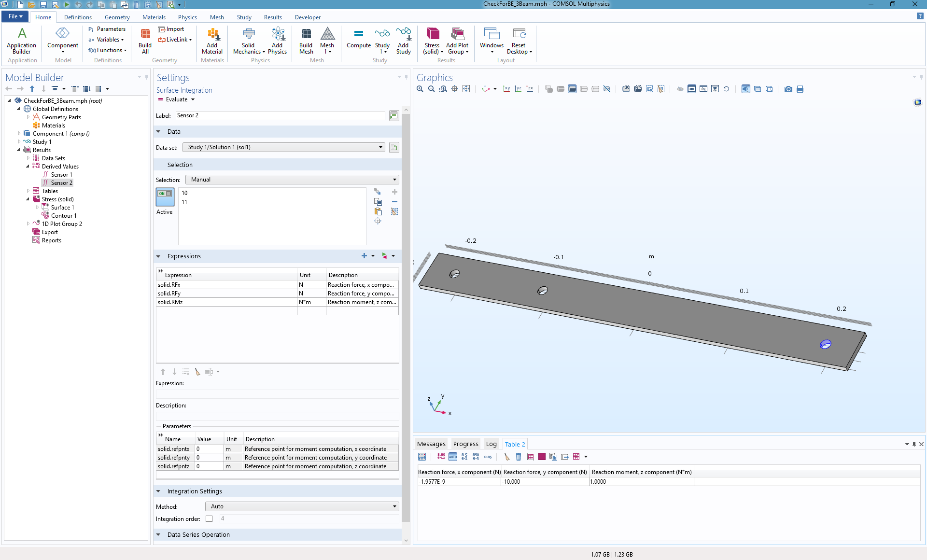Image resolution: width=927 pixels, height=560 pixels.
Task: Toggle the Active selection switch
Action: coord(165,197)
